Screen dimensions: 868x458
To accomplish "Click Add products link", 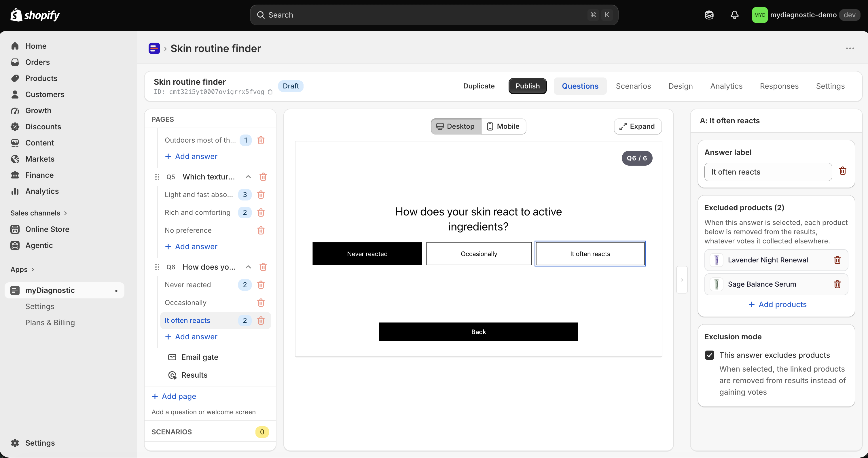I will coord(777,304).
